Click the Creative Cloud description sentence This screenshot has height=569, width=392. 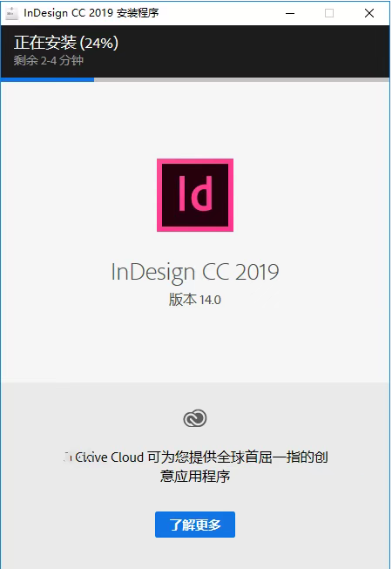(x=195, y=466)
